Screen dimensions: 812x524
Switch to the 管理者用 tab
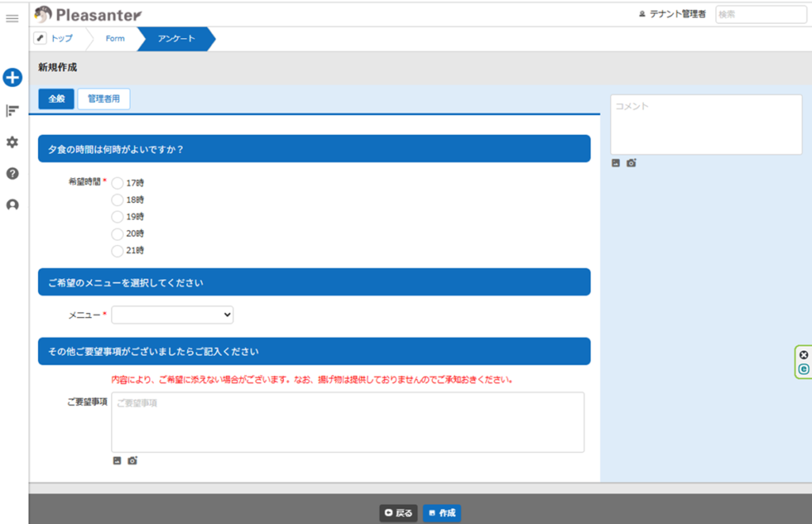coord(104,99)
